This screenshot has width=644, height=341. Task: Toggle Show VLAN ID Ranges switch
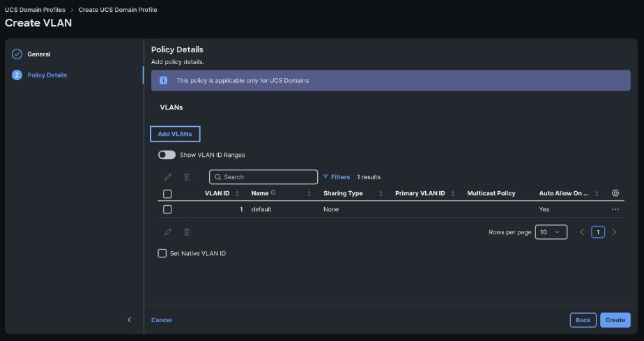click(167, 155)
